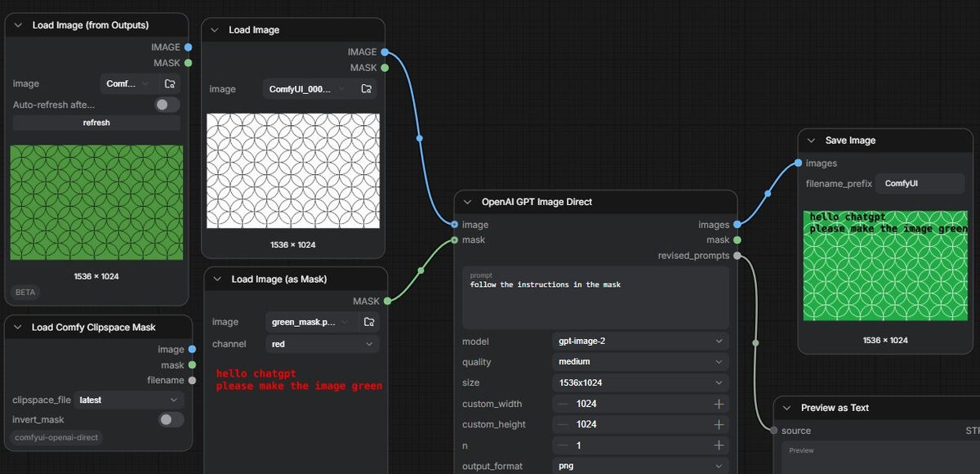Browse files for green_mask image in Load Image (as Mask)
This screenshot has width=980, height=474.
[369, 322]
